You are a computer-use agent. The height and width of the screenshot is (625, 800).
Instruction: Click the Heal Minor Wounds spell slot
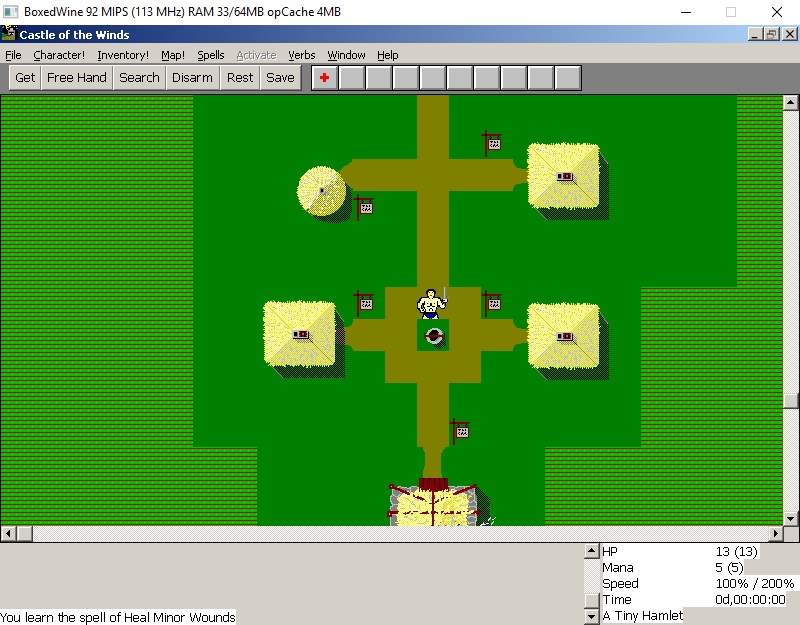(324, 78)
